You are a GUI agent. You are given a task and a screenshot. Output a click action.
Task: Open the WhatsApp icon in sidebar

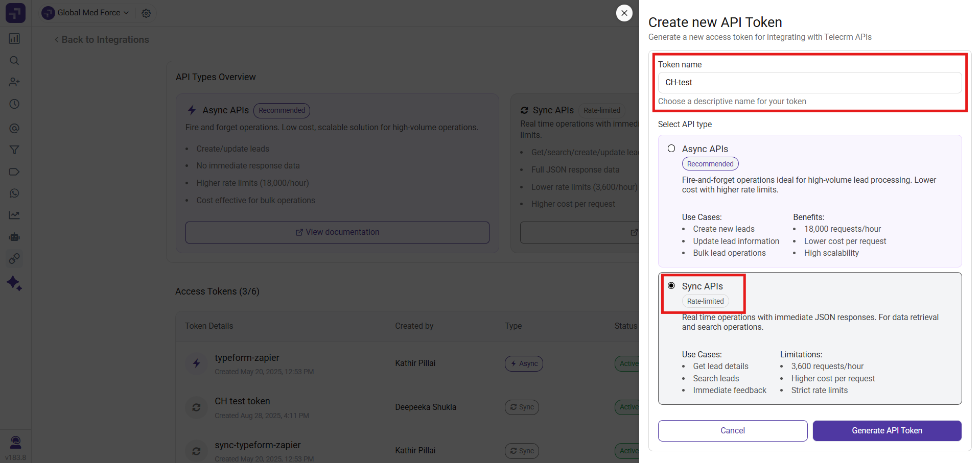point(14,193)
